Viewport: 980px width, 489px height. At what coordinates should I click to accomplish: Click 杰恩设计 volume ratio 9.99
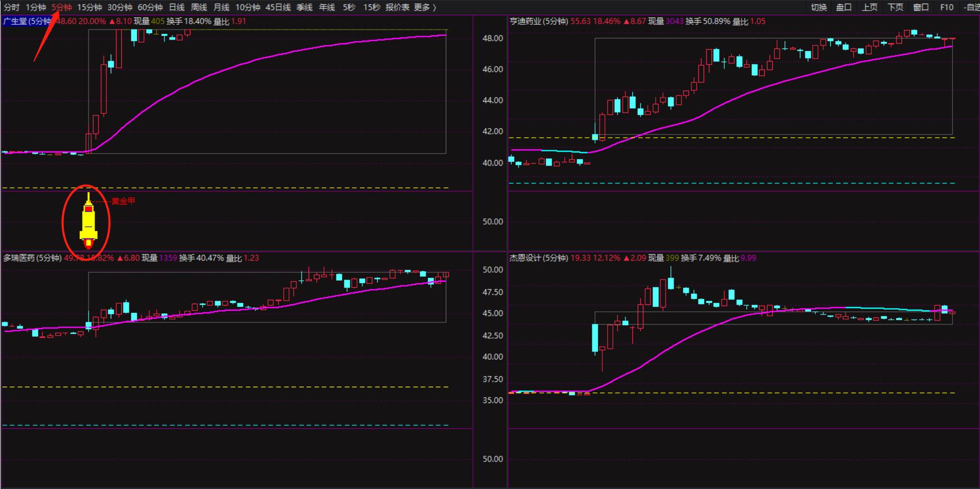click(748, 258)
